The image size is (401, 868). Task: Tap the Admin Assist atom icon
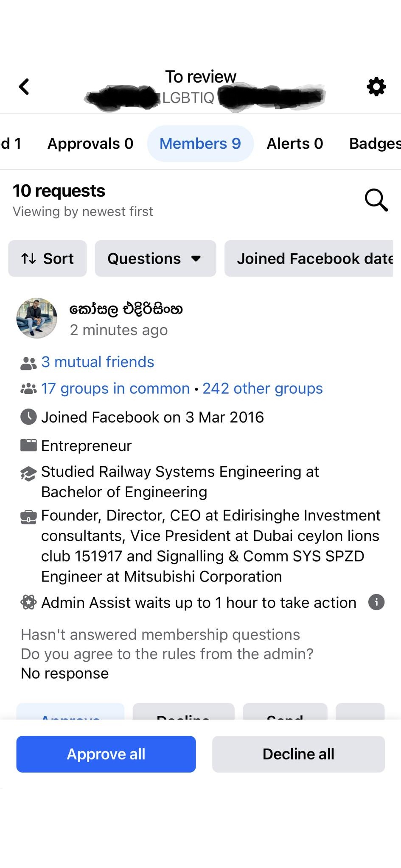pos(28,602)
